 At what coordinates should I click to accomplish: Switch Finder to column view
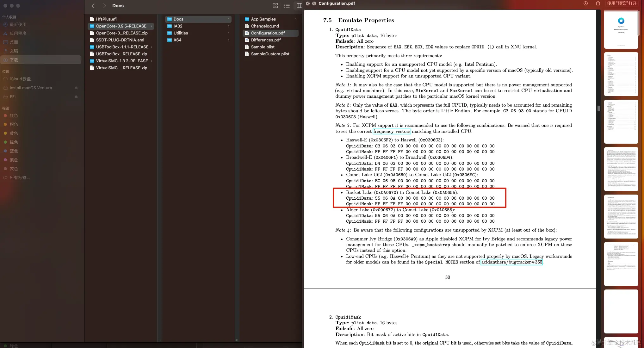click(299, 6)
